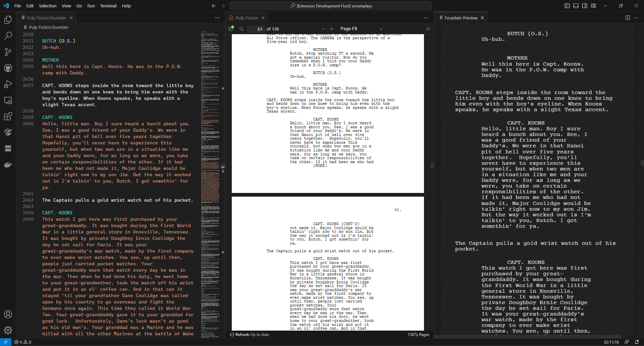The image size is (644, 346).
Task: Switch to the Pulp Fiction PDF tab
Action: pyautogui.click(x=247, y=18)
